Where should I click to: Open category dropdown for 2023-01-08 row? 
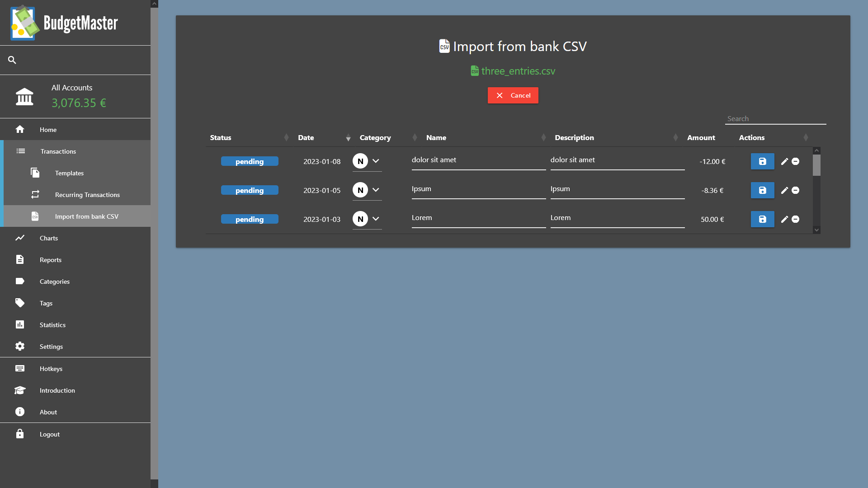[367, 161]
